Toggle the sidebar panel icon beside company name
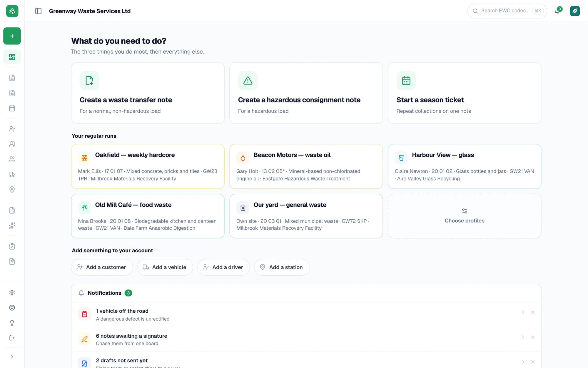The width and height of the screenshot is (588, 368). click(x=38, y=11)
